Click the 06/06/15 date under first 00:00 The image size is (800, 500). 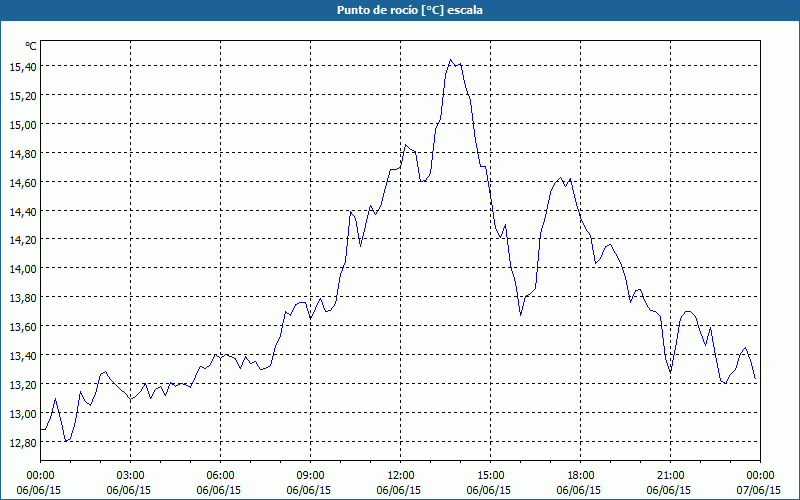pos(39,490)
